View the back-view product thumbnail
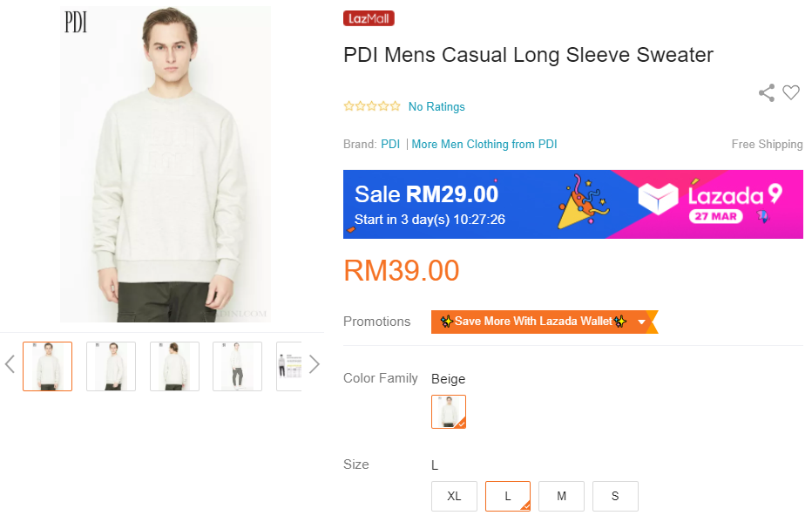This screenshot has width=812, height=522. tap(174, 366)
